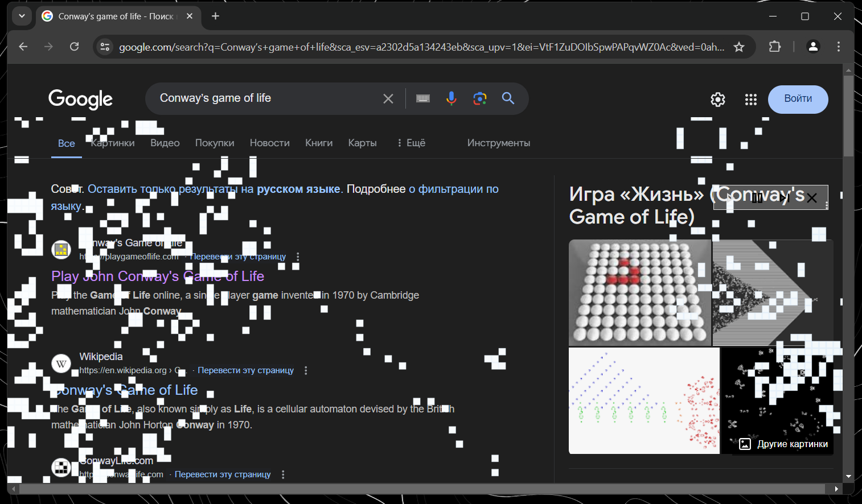Go forward in browser history

pos(48,47)
